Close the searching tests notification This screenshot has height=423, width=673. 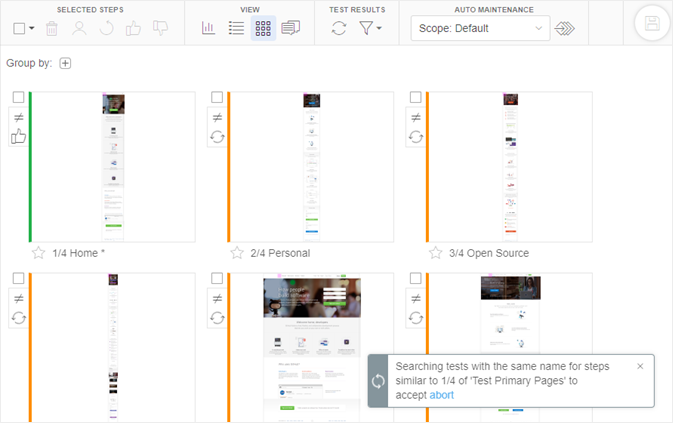pos(640,366)
